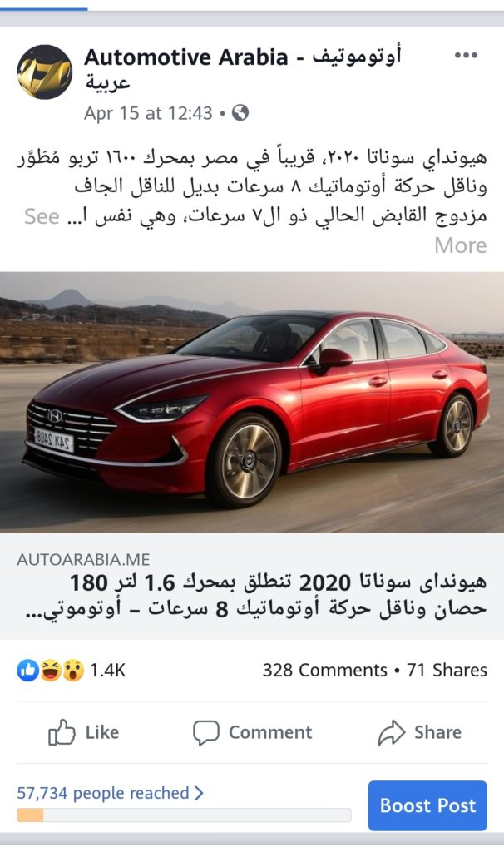
Task: Open the Apr 15 at 12:43 timestamp
Action: (148, 113)
